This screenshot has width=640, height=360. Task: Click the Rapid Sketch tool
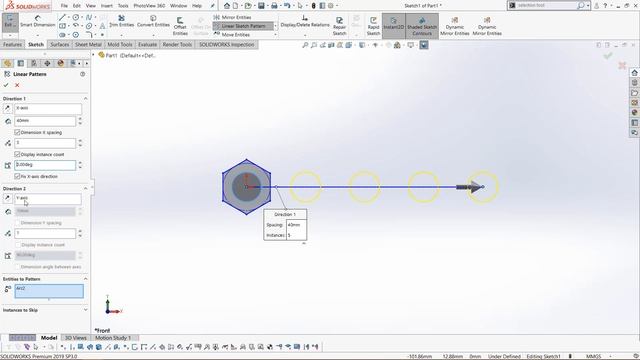tap(373, 26)
